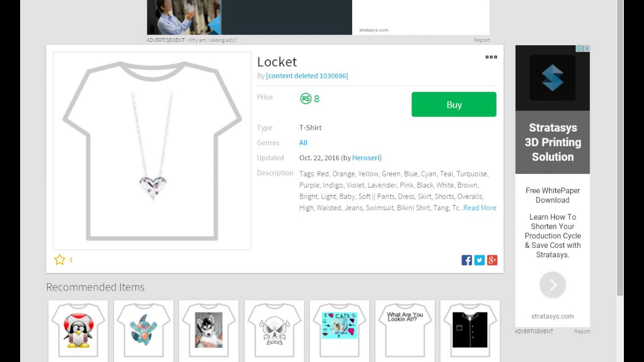The height and width of the screenshot is (362, 644).
Task: Open the penguin T-shirt recommended item
Action: click(78, 330)
